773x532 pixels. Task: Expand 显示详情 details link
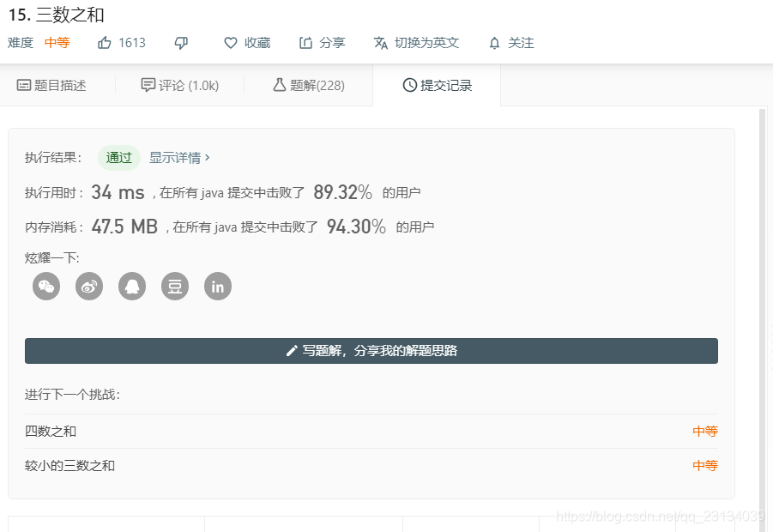pyautogui.click(x=179, y=158)
